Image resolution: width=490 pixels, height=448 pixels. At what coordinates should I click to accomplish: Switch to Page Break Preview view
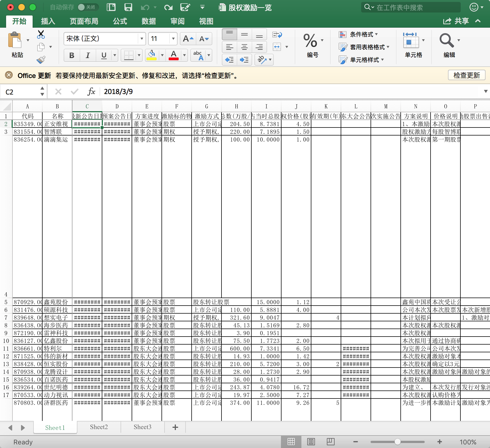coord(331,442)
